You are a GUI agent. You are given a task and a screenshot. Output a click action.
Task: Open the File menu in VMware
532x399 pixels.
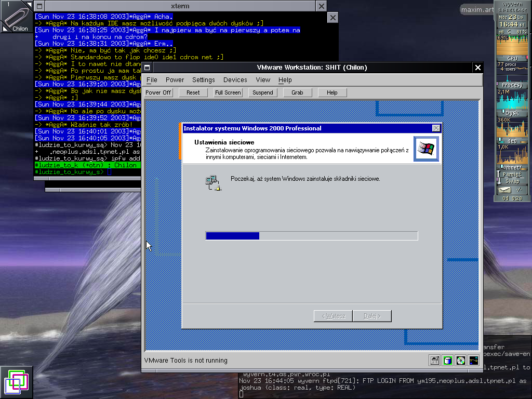(152, 80)
